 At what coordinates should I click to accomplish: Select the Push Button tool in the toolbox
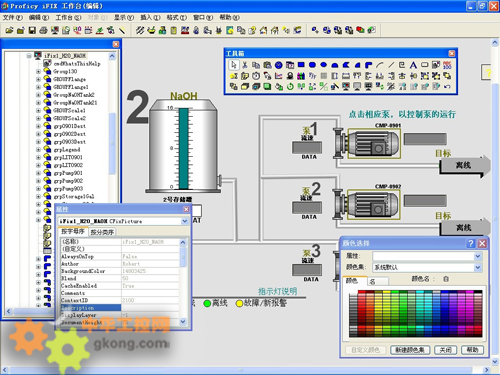[424, 65]
